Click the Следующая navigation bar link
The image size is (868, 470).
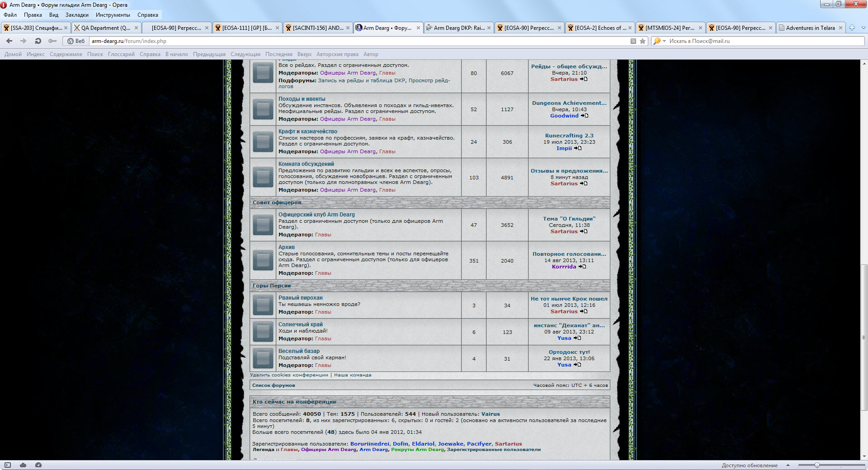[245, 54]
